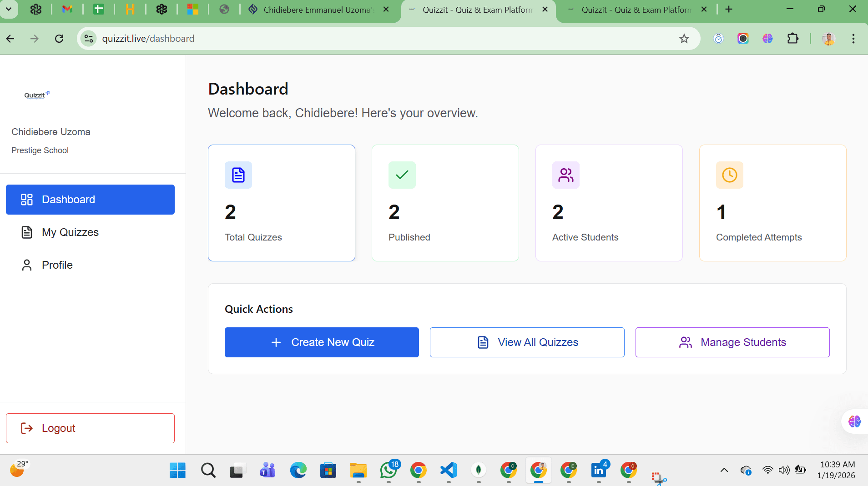Expand hidden taskbar icons chevron
The image size is (868, 486).
[723, 471]
